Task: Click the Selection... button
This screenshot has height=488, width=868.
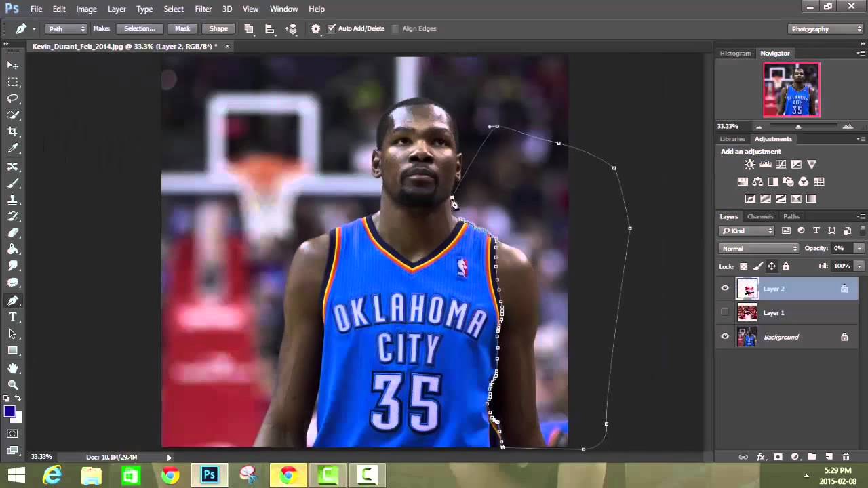Action: pos(140,28)
